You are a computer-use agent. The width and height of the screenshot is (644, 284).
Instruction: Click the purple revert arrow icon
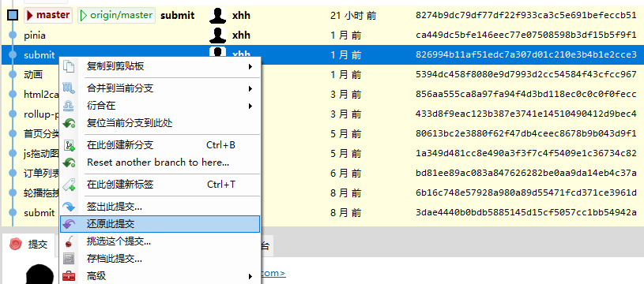point(69,224)
